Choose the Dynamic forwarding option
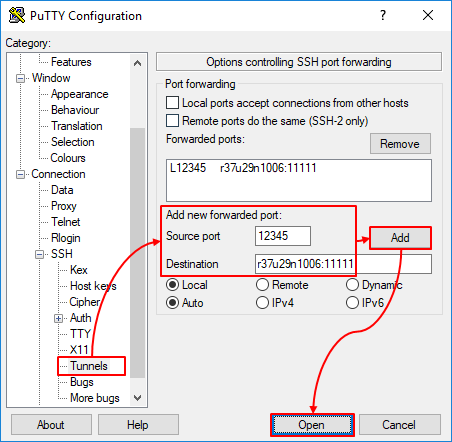Screen dimensions: 452x442 (352, 285)
